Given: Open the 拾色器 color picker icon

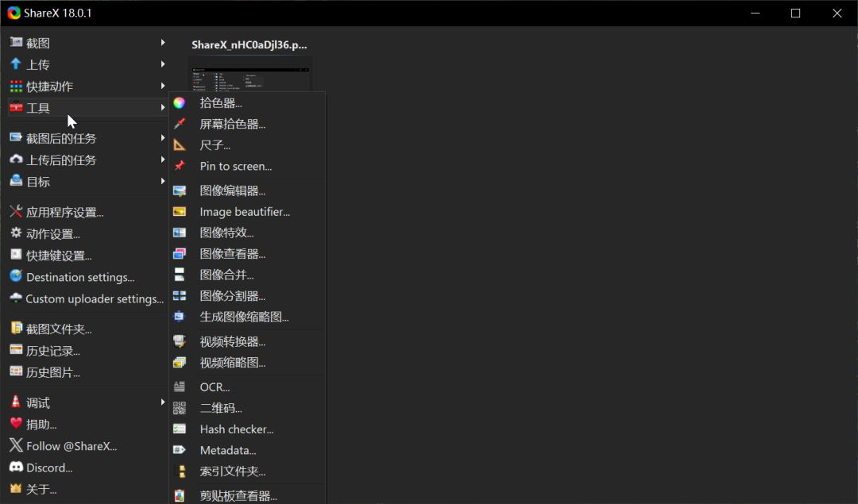Looking at the screenshot, I should point(180,102).
